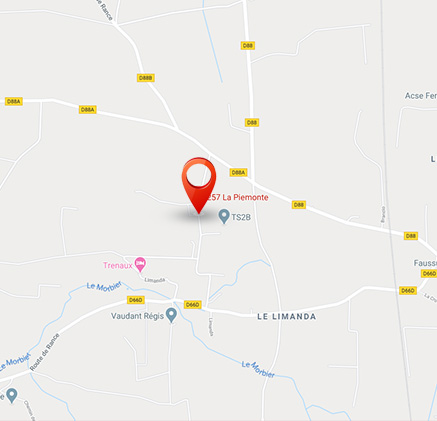Select the TS2B place marker icon
Screen dimensions: 437x421
224,216
